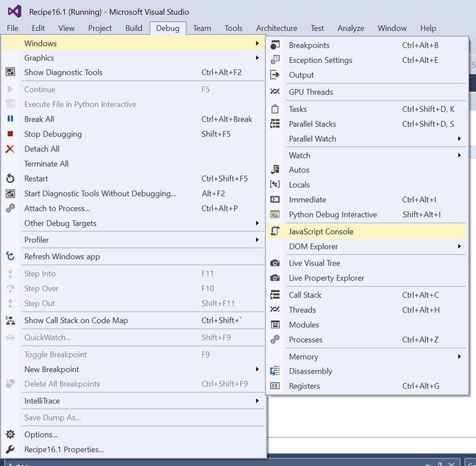Image resolution: width=476 pixels, height=466 pixels.
Task: Choose Terminate All from the Debug menu
Action: [x=133, y=164]
